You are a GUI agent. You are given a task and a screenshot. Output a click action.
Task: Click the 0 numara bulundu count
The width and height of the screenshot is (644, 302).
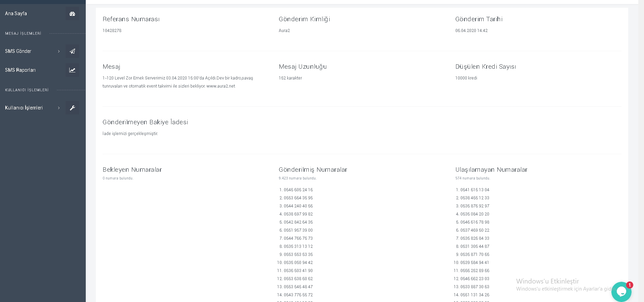click(118, 178)
